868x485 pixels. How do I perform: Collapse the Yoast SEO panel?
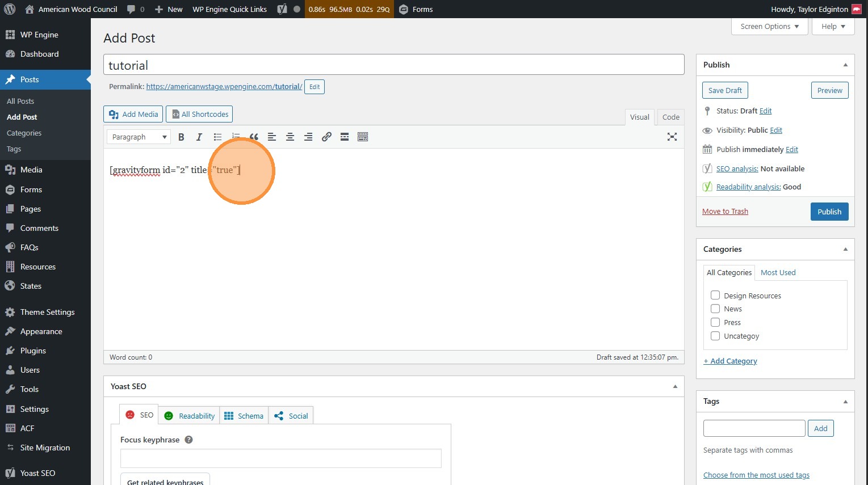pyautogui.click(x=675, y=386)
